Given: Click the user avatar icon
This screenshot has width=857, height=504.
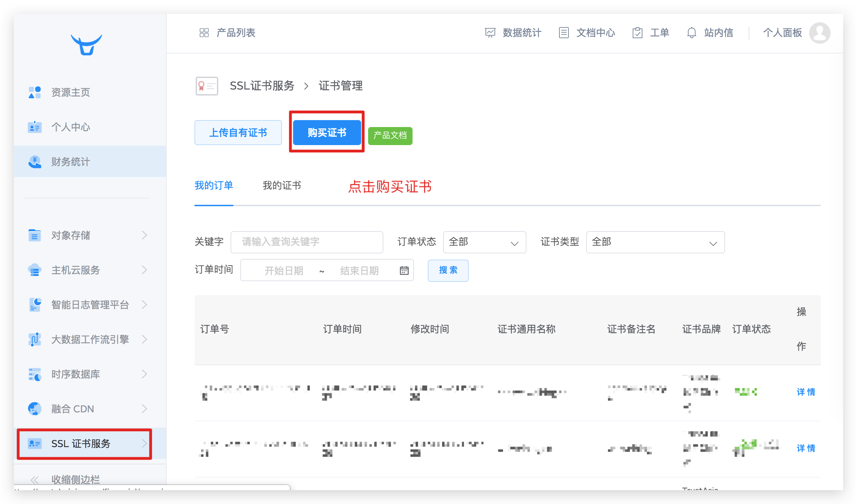Looking at the screenshot, I should click(819, 33).
